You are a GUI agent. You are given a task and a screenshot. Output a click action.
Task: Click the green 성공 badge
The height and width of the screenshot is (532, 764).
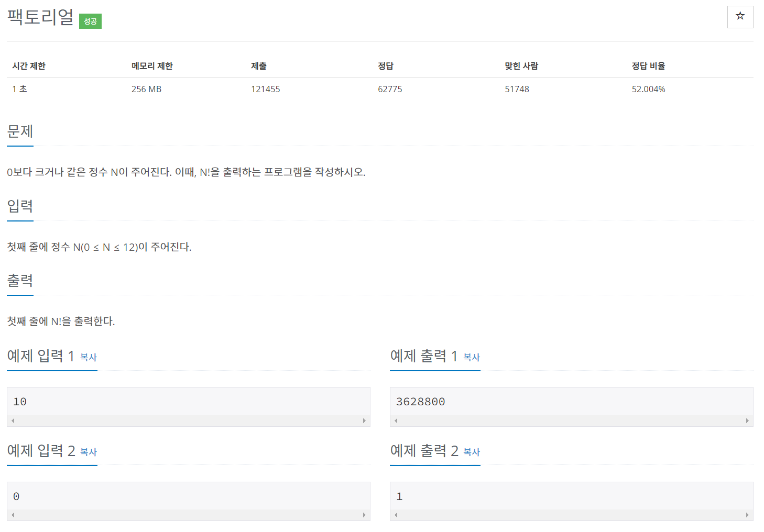90,21
